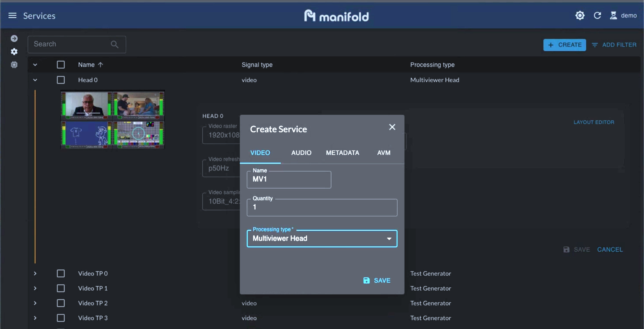
Task: Check the Head 0 row checkbox
Action: [61, 80]
